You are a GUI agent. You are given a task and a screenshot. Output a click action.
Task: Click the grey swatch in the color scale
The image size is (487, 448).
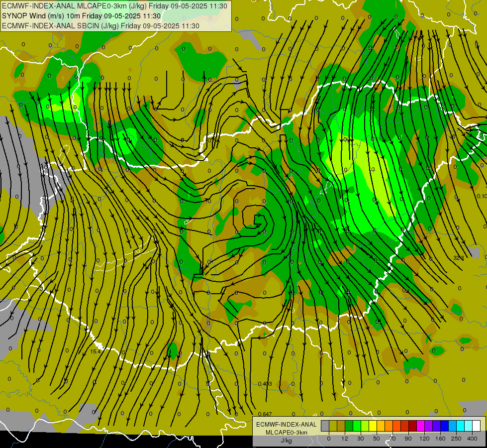click(325, 426)
